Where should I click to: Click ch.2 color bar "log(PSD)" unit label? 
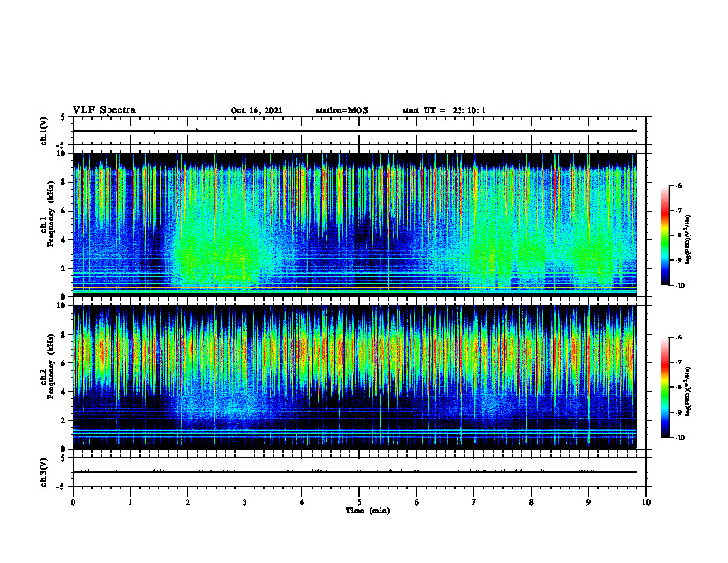click(688, 390)
